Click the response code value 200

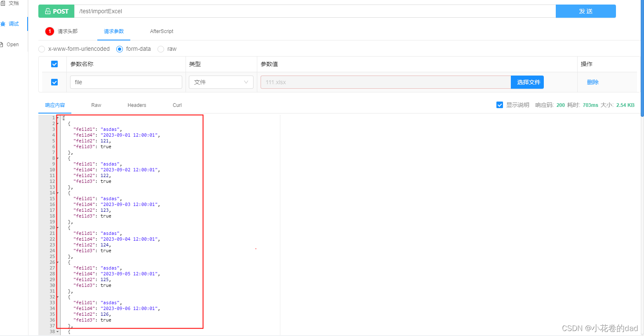click(x=561, y=105)
